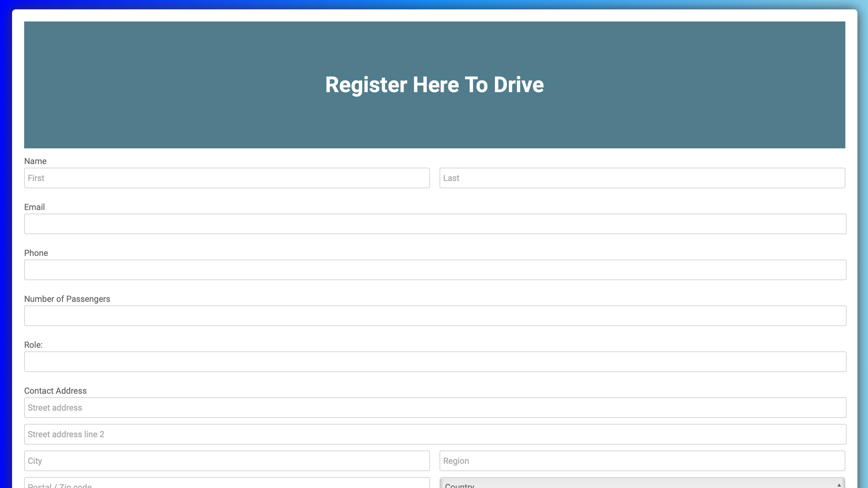Click the Role: label
This screenshot has height=488, width=868.
coord(33,345)
